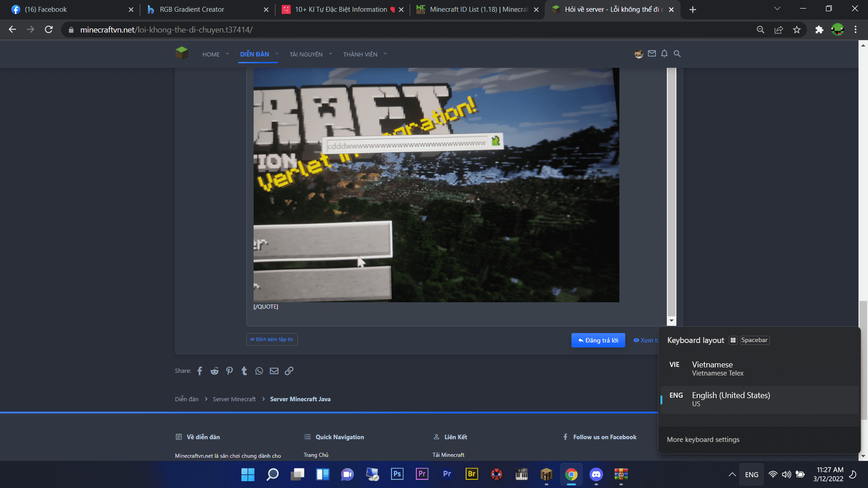Open forum notification bell alerts
Image resolution: width=868 pixels, height=488 pixels.
pyautogui.click(x=664, y=54)
